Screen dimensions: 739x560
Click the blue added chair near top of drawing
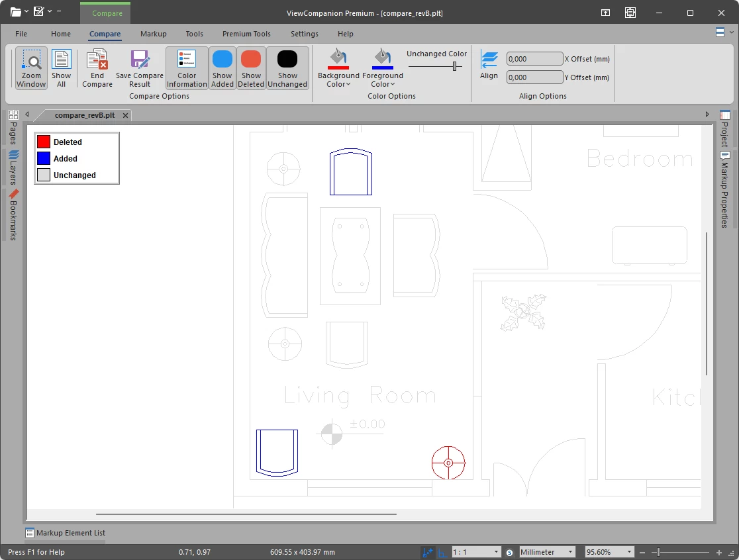pos(351,171)
